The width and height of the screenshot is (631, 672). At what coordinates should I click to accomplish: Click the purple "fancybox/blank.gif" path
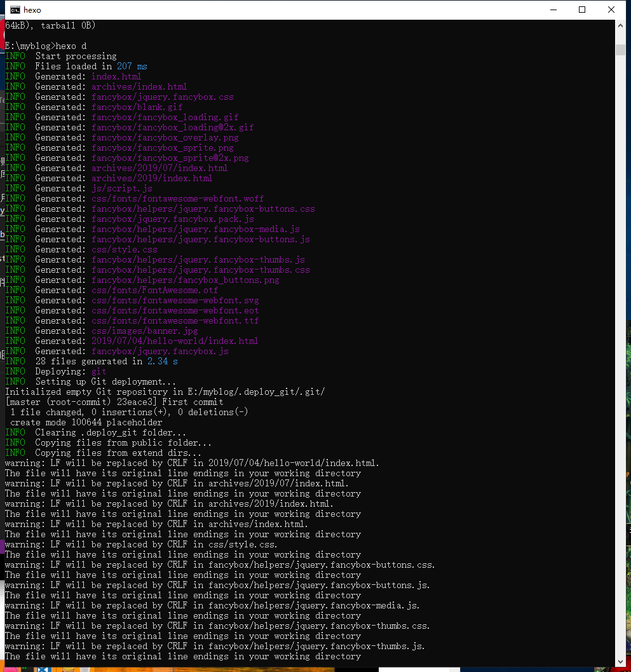(137, 107)
